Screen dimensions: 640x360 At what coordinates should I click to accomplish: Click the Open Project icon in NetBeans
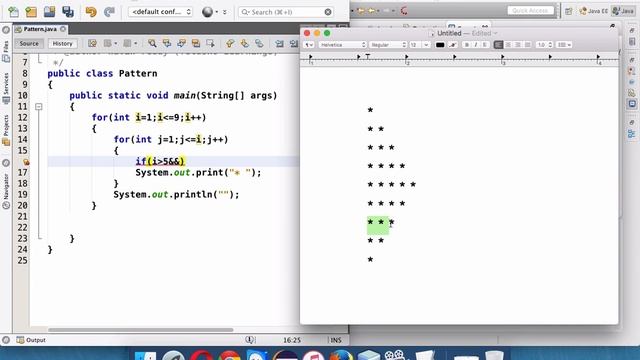pos(49,12)
